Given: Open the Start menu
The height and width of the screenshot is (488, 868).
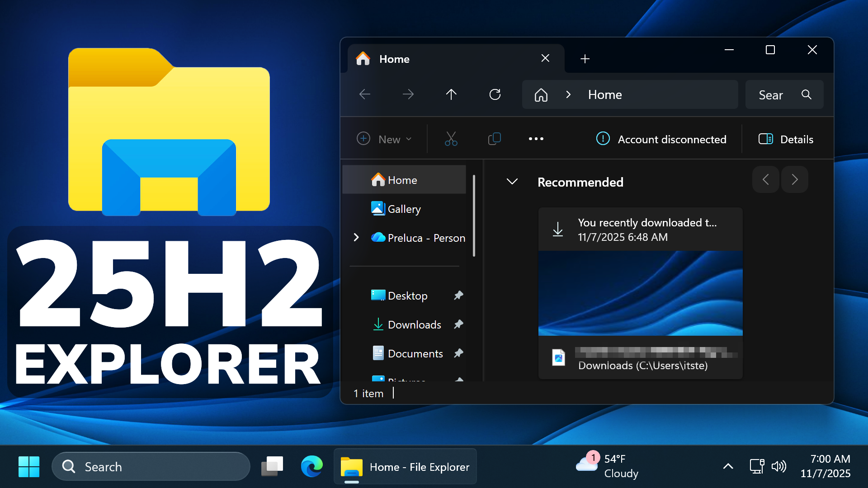Looking at the screenshot, I should pyautogui.click(x=28, y=466).
